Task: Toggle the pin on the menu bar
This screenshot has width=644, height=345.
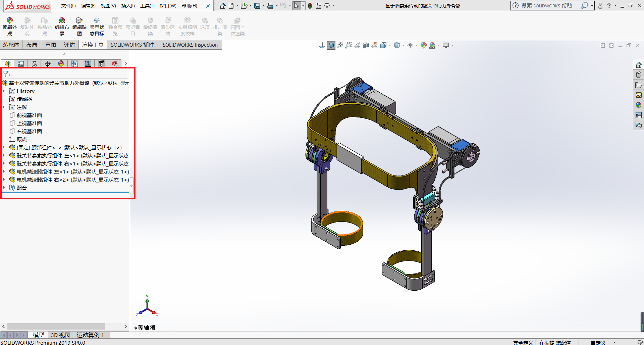Action: coord(208,6)
